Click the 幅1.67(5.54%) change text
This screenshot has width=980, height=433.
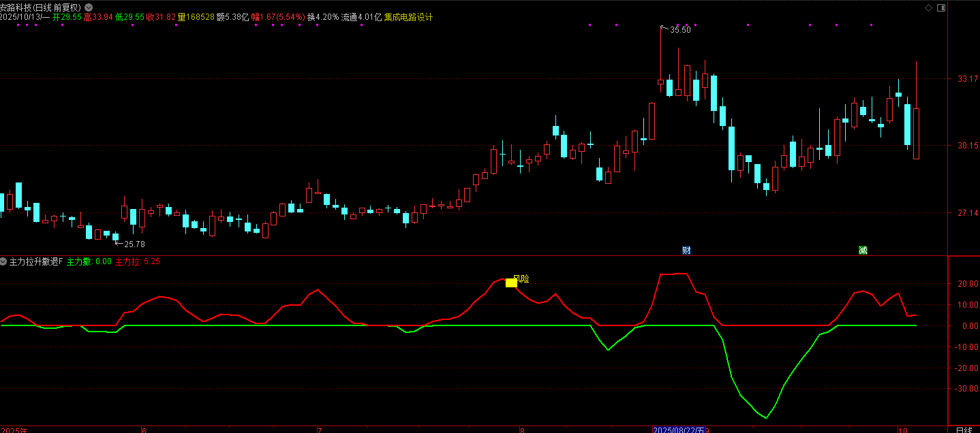278,17
